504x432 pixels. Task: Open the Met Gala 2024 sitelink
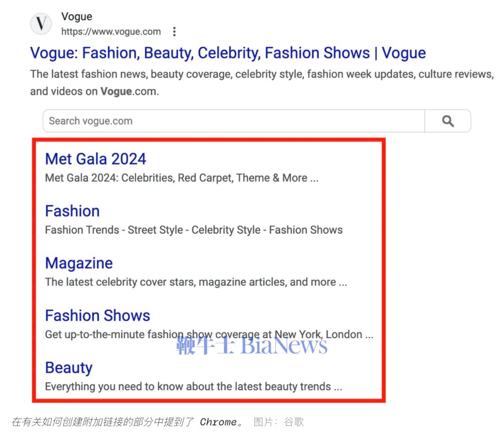[x=95, y=159]
